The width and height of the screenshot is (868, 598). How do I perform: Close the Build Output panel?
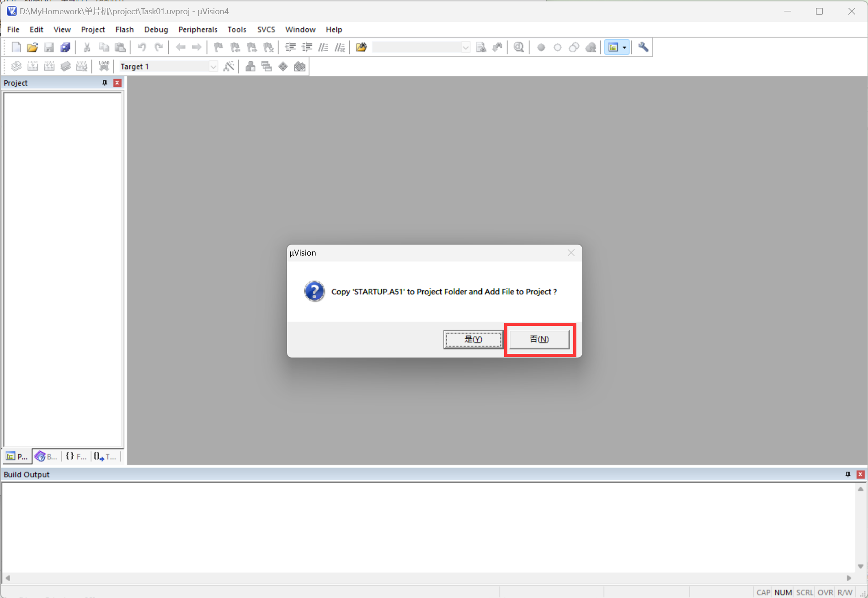pos(860,474)
